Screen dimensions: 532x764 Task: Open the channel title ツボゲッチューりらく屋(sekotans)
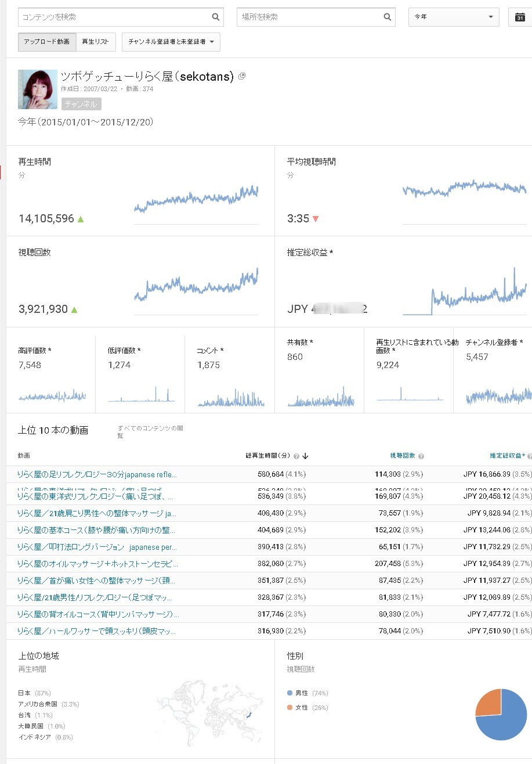(x=147, y=77)
